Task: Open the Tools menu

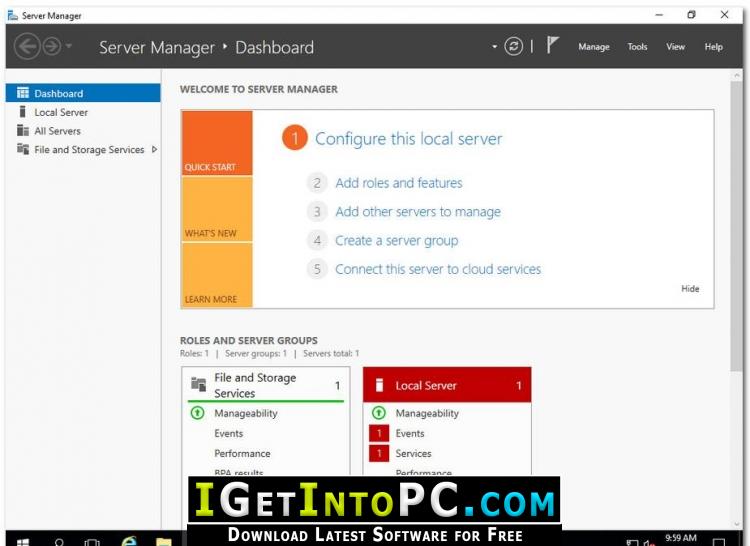Action: (x=637, y=47)
